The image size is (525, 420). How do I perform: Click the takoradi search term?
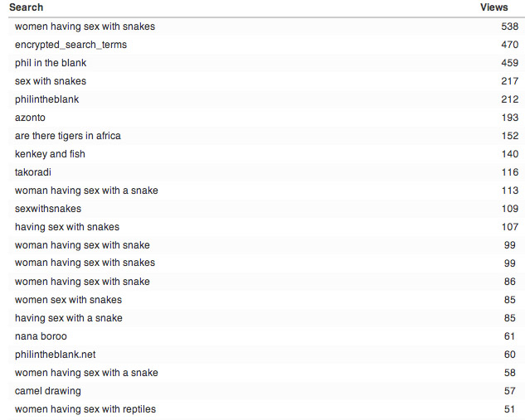pos(33,172)
